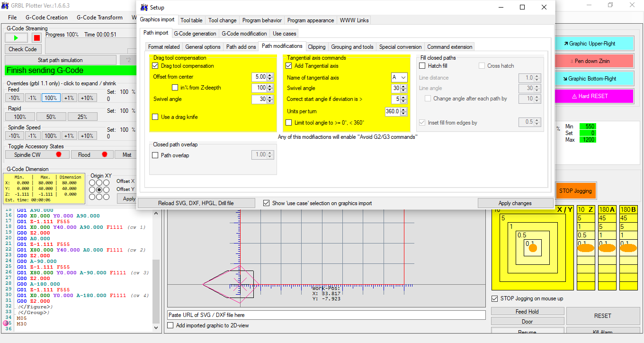Enable the Hatch fill checkbox
This screenshot has width=644, height=343.
(422, 66)
